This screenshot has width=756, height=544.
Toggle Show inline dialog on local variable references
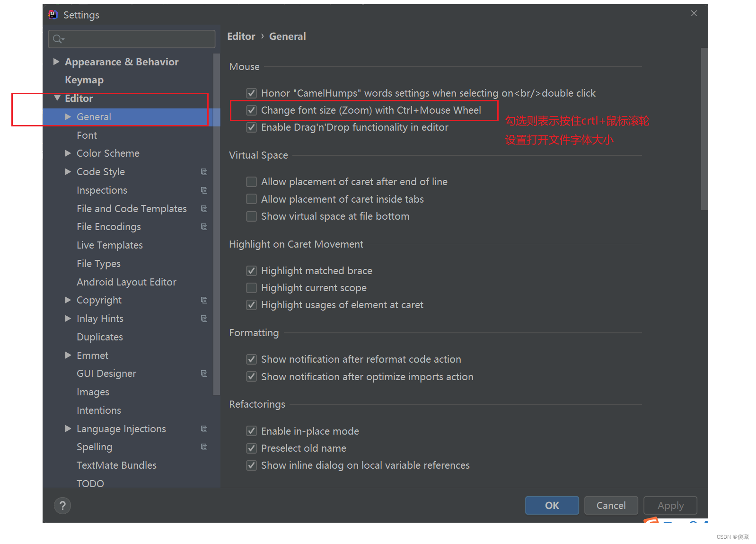point(252,465)
